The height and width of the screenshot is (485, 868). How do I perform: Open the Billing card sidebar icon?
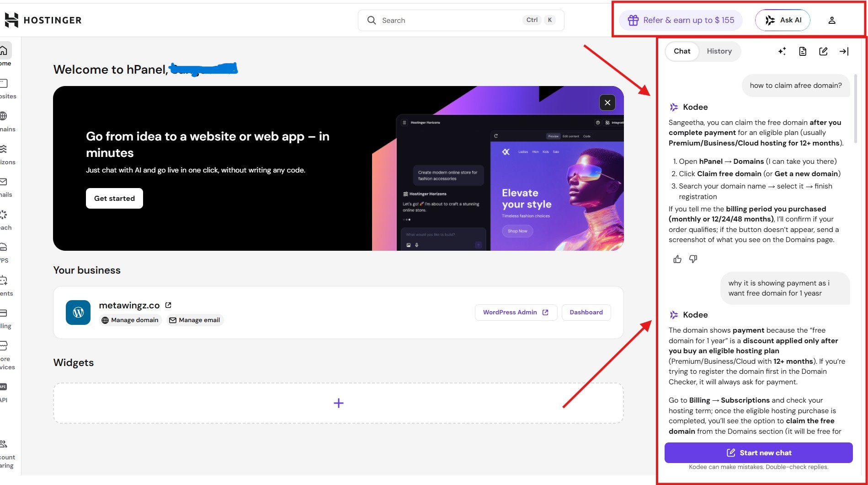tap(4, 313)
